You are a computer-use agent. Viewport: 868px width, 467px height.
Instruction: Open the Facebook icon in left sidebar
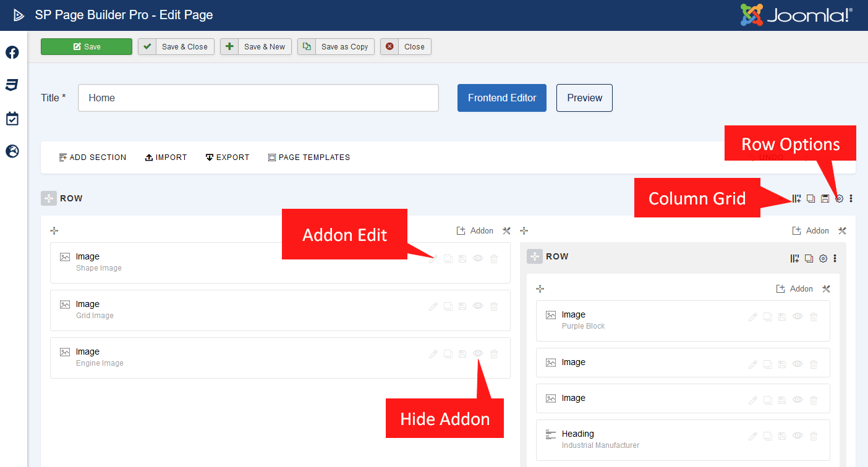click(x=12, y=53)
